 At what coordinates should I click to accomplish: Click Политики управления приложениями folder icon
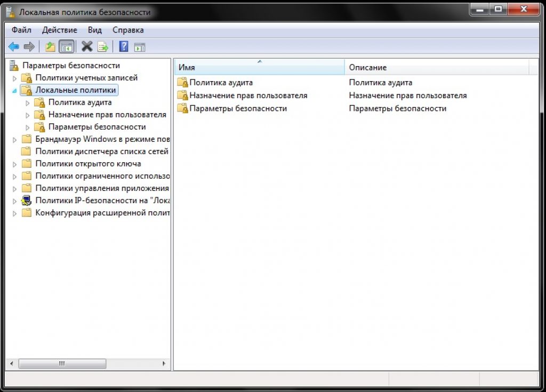[x=27, y=188]
